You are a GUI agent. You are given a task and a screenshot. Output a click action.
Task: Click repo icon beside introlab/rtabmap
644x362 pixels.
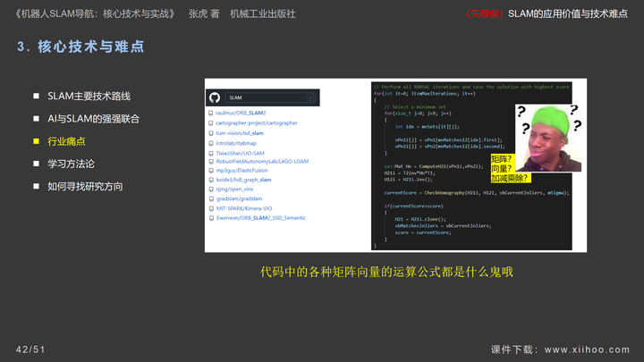211,144
